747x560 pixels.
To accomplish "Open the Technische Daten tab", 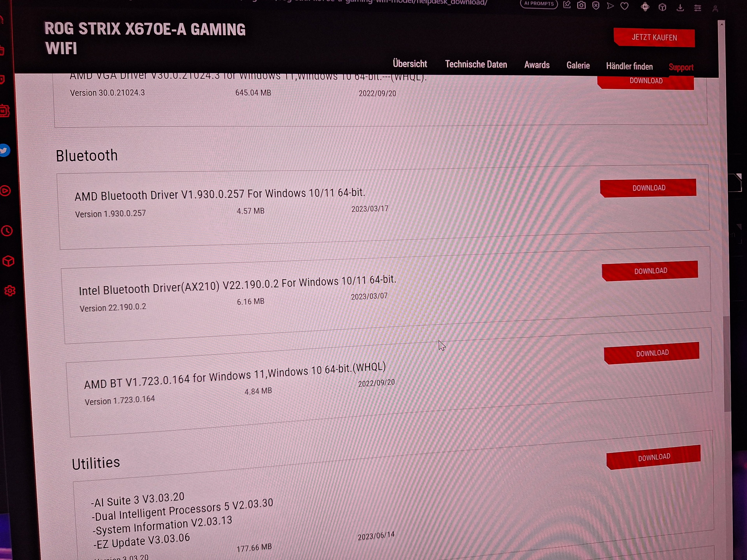I will [x=476, y=65].
